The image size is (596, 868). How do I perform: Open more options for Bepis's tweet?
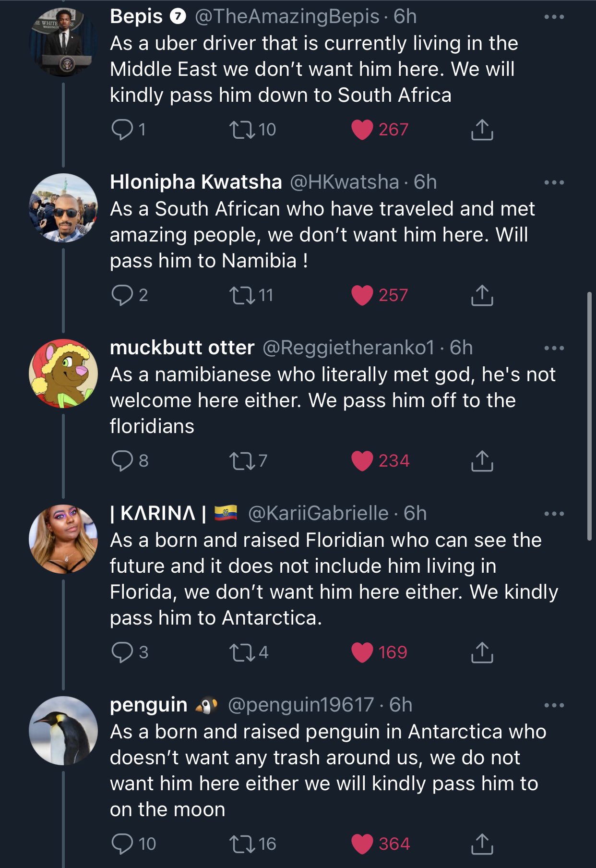[554, 17]
